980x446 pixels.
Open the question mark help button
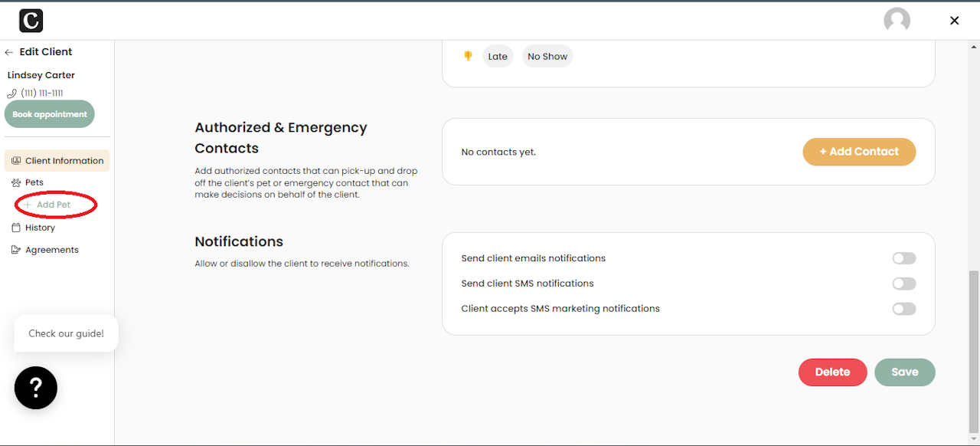36,388
